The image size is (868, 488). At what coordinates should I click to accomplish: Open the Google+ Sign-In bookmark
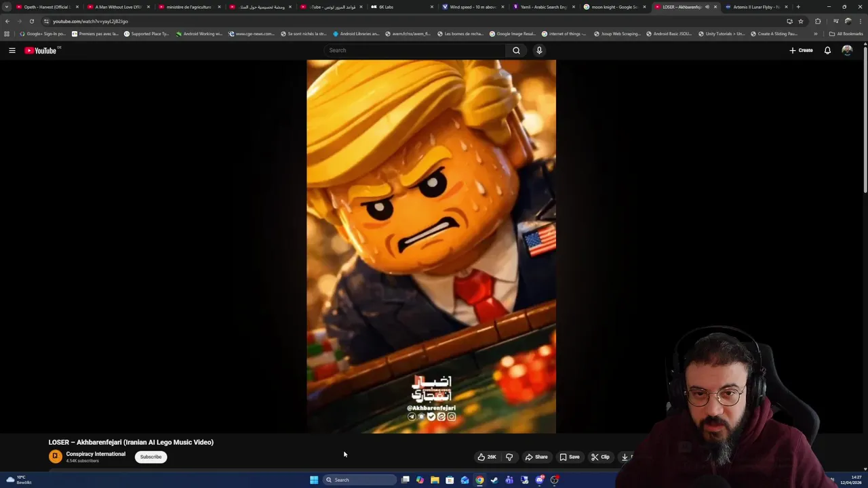pos(43,34)
